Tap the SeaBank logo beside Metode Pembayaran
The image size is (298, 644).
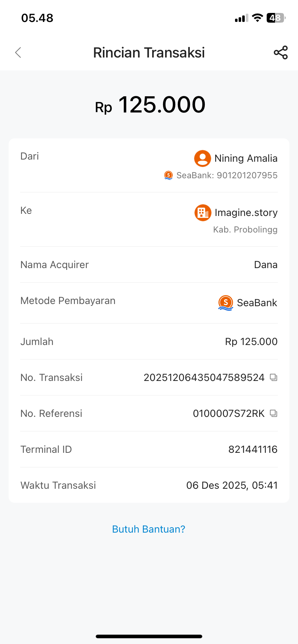(226, 303)
